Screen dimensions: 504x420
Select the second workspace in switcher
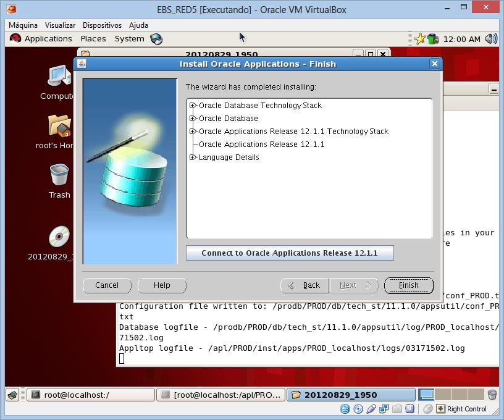click(443, 395)
